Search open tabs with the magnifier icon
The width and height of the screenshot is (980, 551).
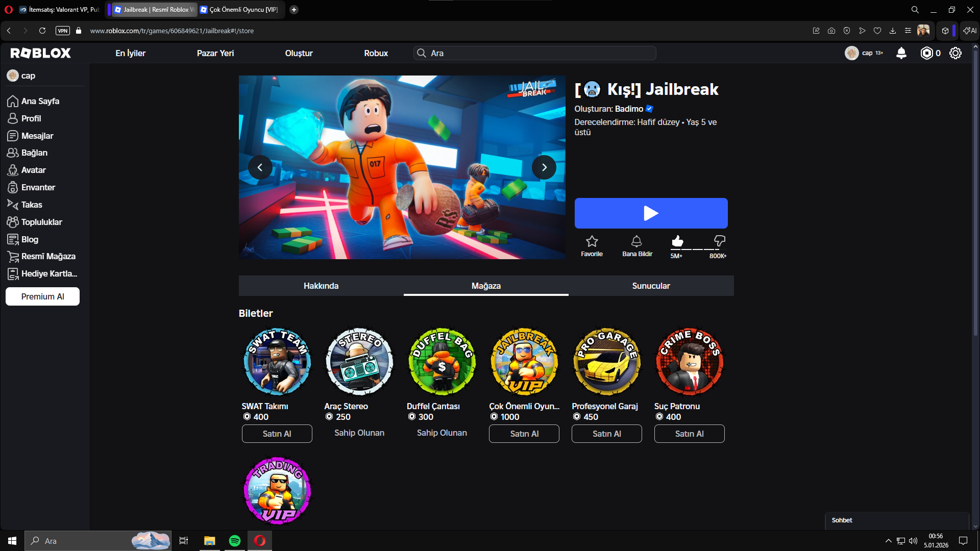tap(915, 10)
